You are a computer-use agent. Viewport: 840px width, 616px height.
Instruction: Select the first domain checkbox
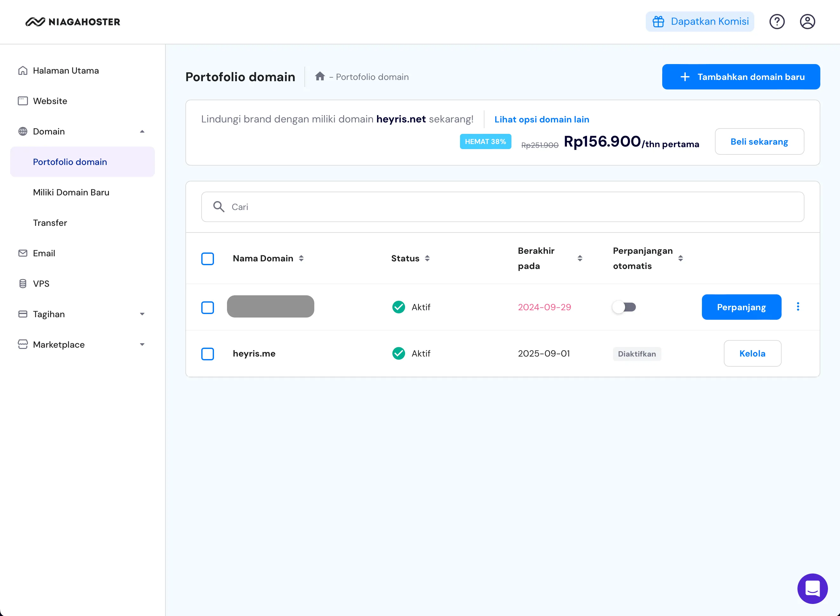(207, 306)
